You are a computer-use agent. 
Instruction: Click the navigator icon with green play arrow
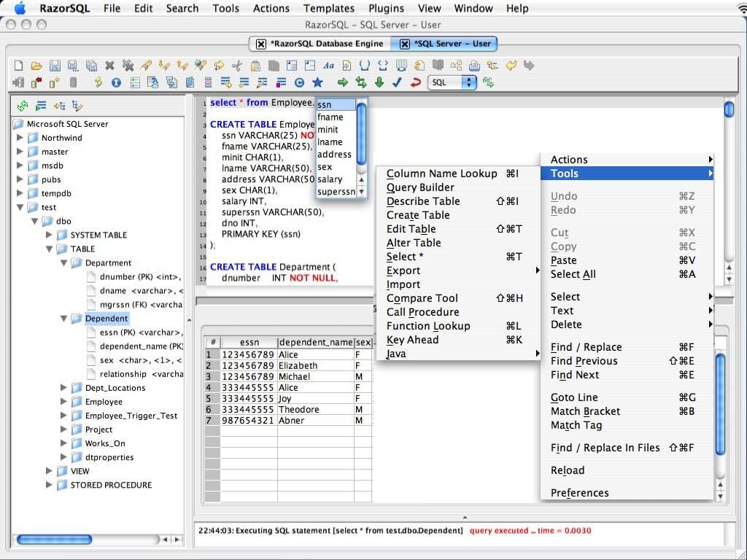(x=41, y=106)
